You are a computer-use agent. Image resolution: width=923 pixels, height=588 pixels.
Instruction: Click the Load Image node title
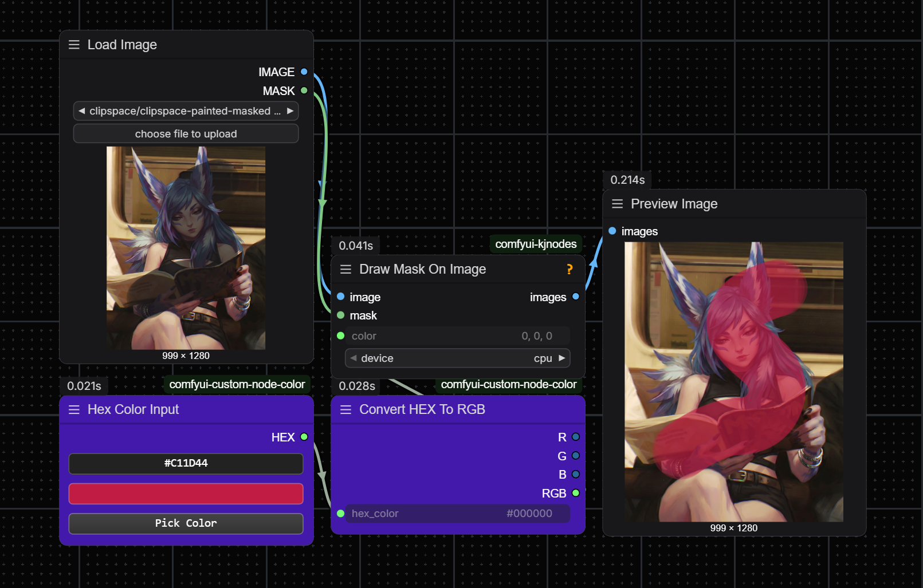tap(122, 45)
